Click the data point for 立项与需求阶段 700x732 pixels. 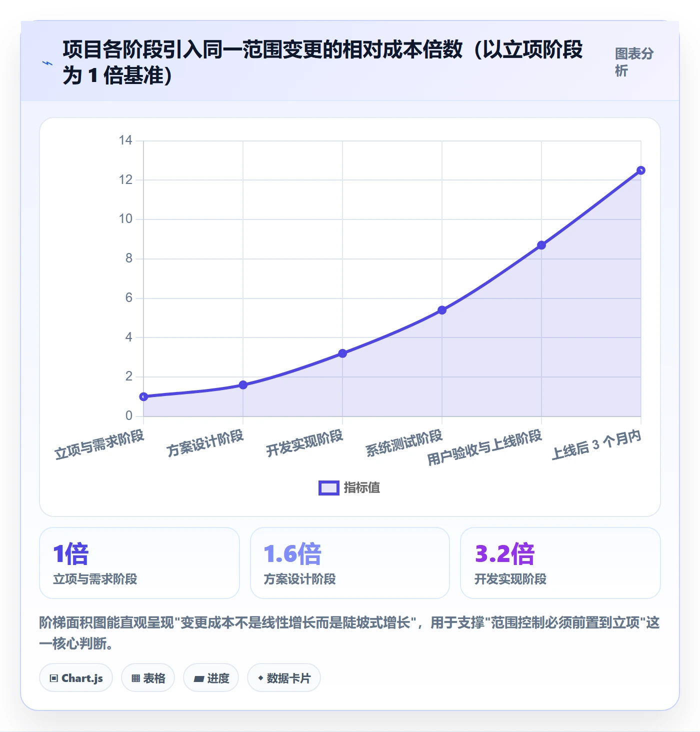pos(143,396)
